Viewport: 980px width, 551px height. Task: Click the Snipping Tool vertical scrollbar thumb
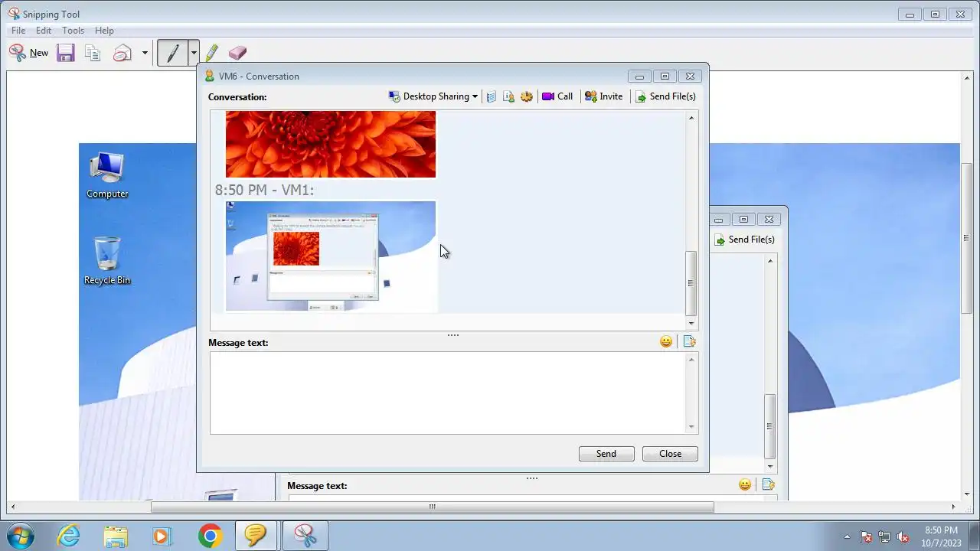pos(966,240)
